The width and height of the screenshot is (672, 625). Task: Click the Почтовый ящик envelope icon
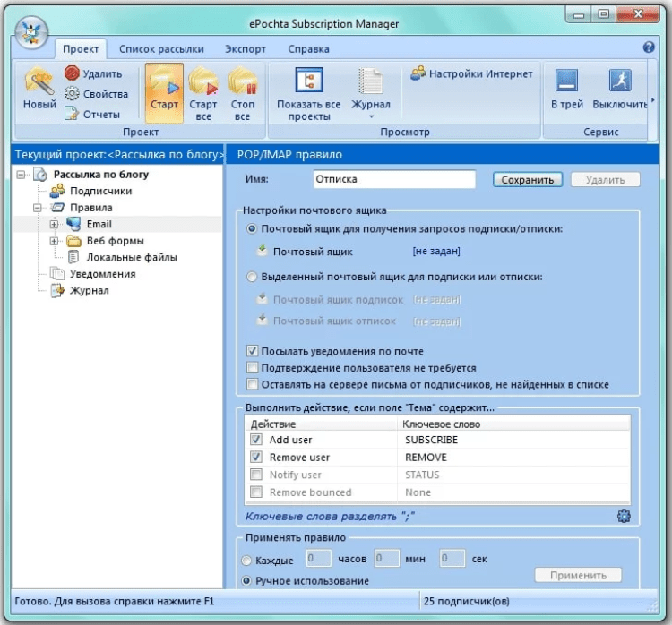tap(262, 250)
